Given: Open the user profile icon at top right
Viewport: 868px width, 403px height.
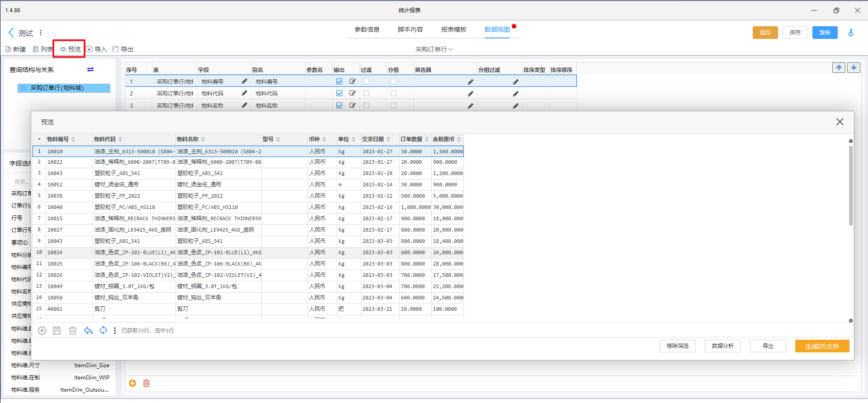Looking at the screenshot, I should tap(851, 33).
